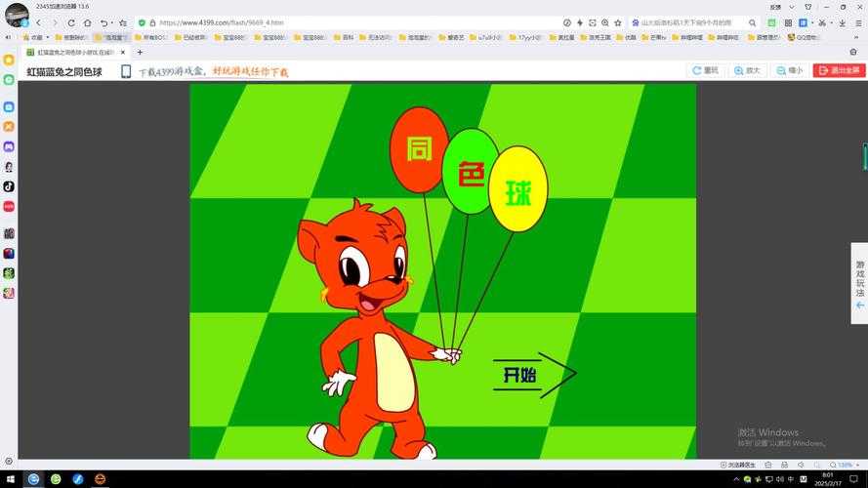
Task: Click the blue extension icon in toolbar
Action: coord(804,22)
